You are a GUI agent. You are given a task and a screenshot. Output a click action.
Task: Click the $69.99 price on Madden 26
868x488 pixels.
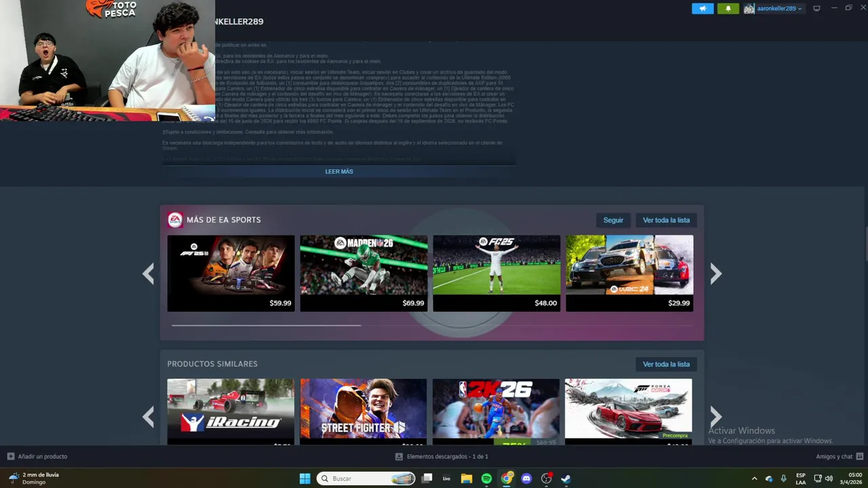click(413, 303)
